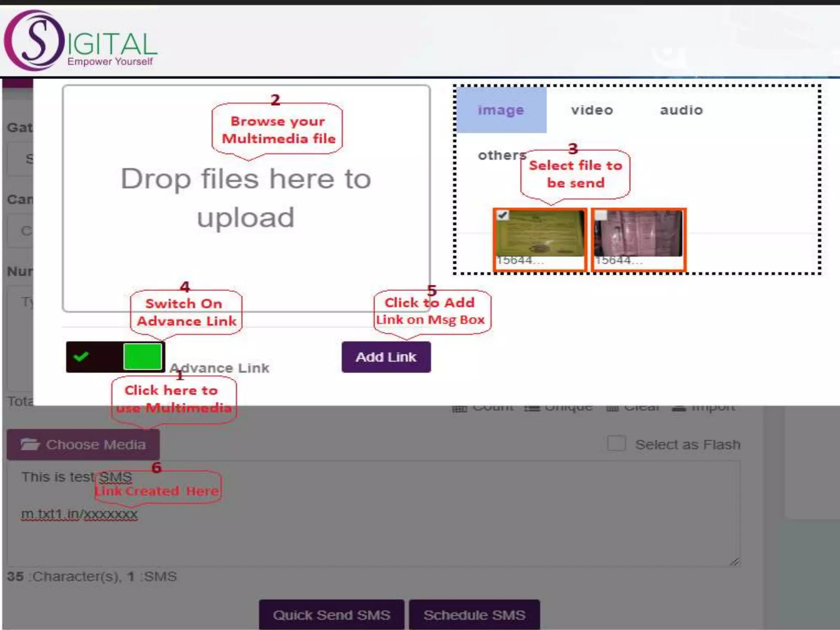Check the second image thumbnail checkbox
This screenshot has height=630, width=840.
[601, 215]
